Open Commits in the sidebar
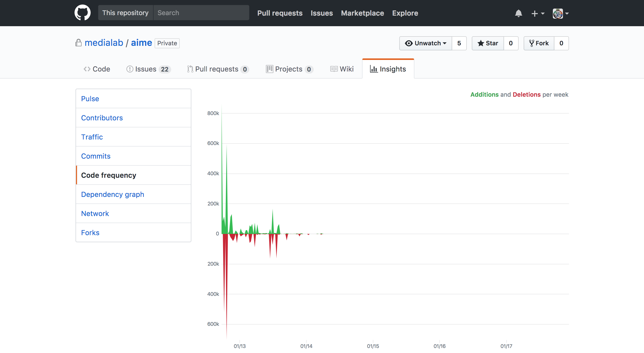Screen dimensions: 644x353 click(x=133, y=156)
